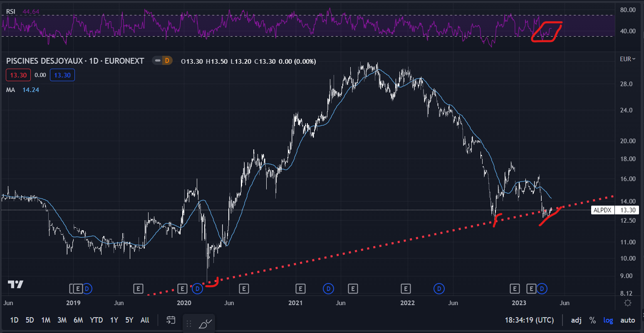
Task: Open earnings marker after Jun 2020
Action: (x=244, y=288)
